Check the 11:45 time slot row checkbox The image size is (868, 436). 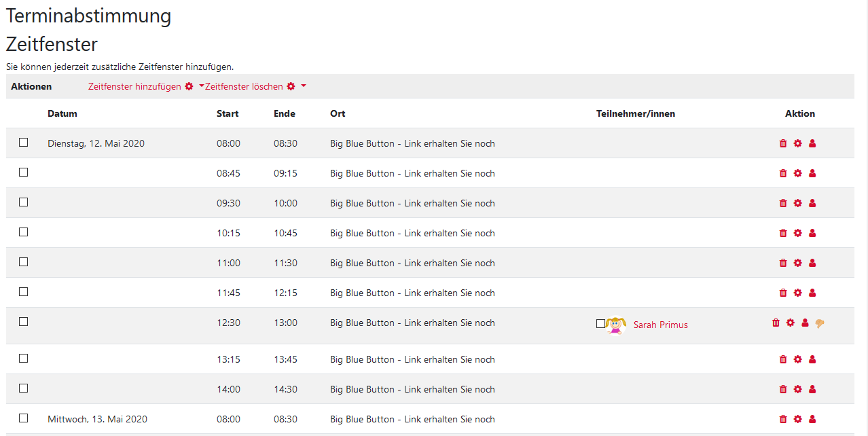point(24,292)
